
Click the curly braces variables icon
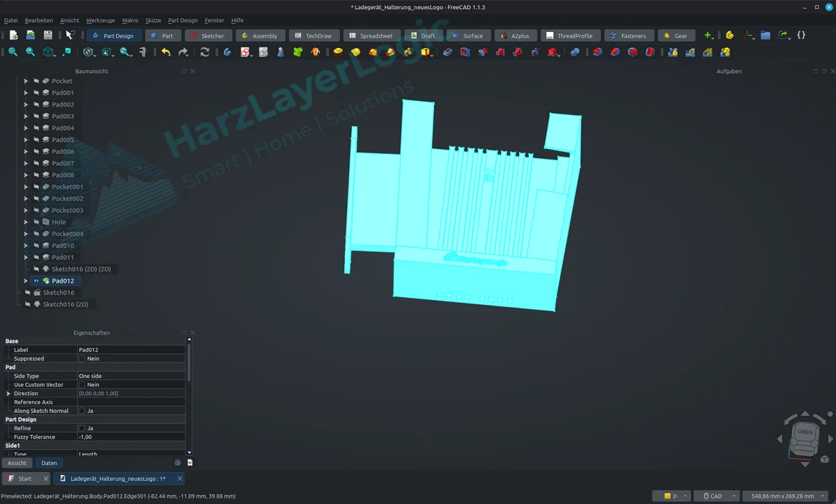coord(801,35)
